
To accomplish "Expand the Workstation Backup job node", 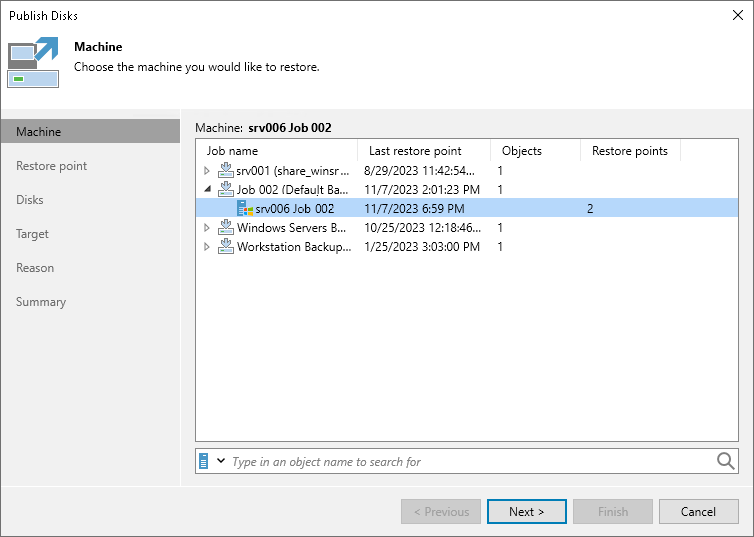I will click(x=207, y=246).
